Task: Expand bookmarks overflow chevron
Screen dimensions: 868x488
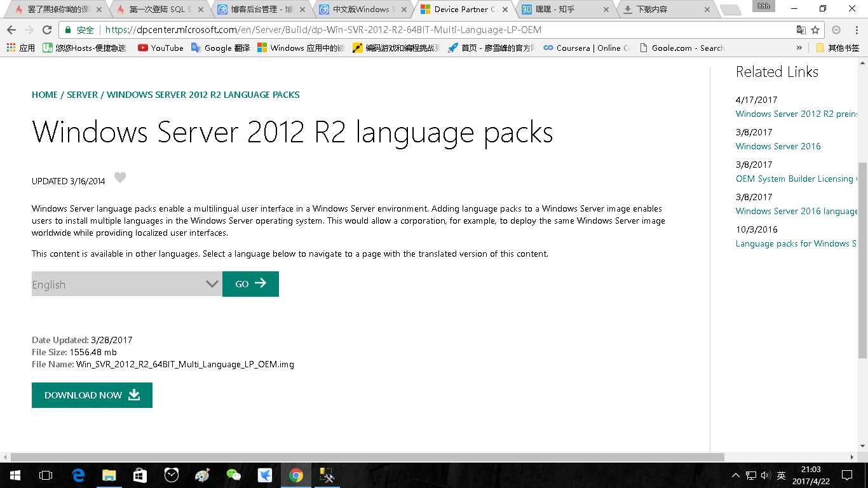Action: [x=799, y=48]
